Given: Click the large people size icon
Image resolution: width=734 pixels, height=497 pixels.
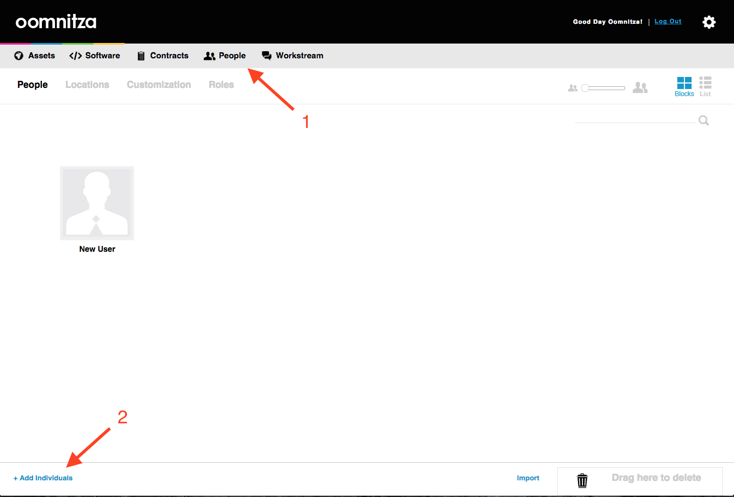Looking at the screenshot, I should pos(640,88).
